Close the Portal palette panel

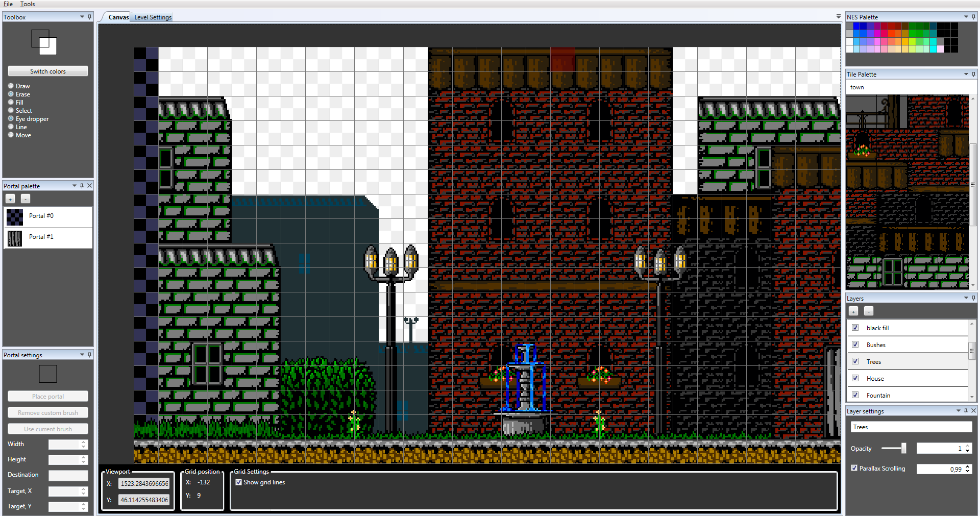tap(90, 186)
